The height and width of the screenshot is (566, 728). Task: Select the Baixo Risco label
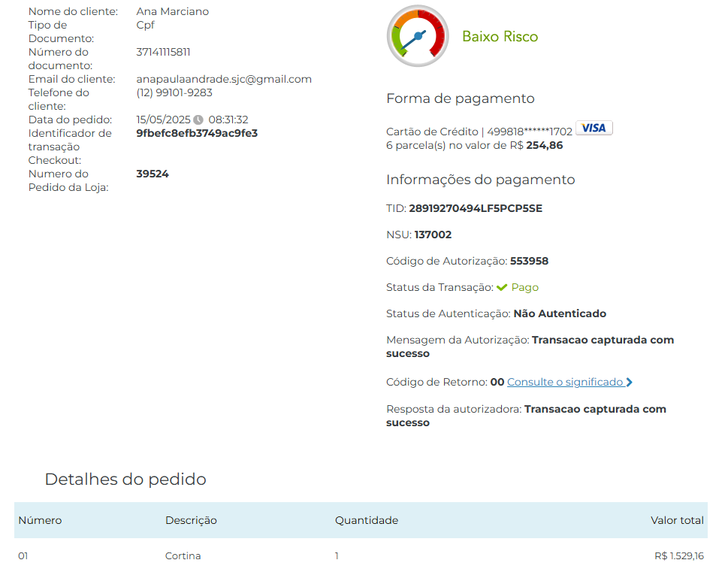500,37
